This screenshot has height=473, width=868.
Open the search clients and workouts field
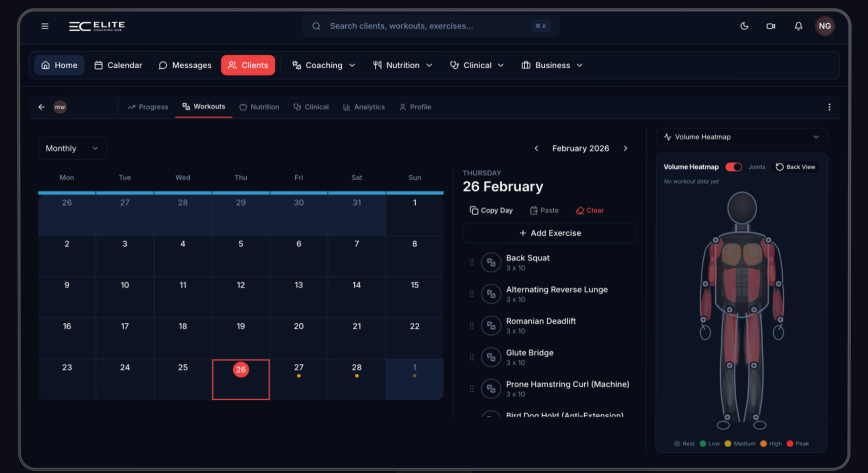pyautogui.click(x=429, y=26)
